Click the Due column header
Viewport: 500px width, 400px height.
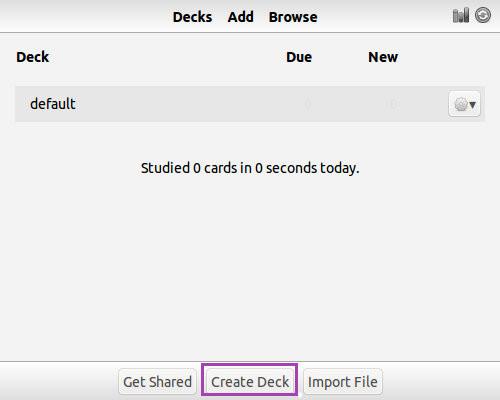(299, 57)
